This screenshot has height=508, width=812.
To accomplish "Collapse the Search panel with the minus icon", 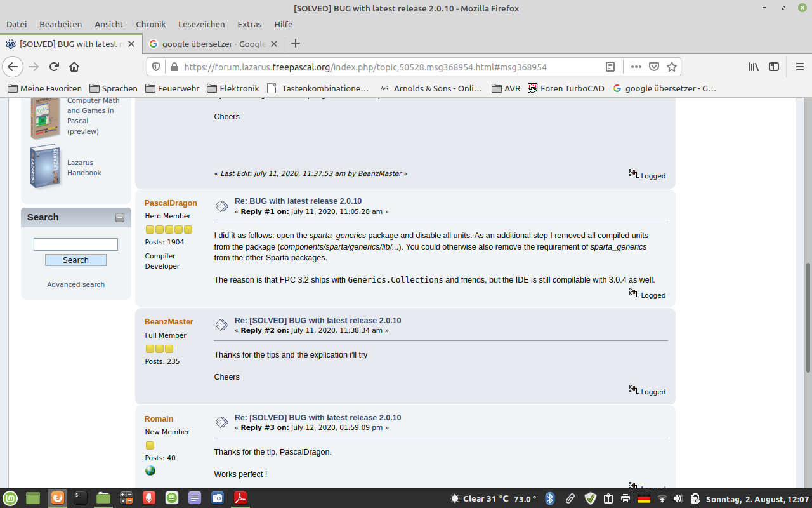I will [120, 218].
